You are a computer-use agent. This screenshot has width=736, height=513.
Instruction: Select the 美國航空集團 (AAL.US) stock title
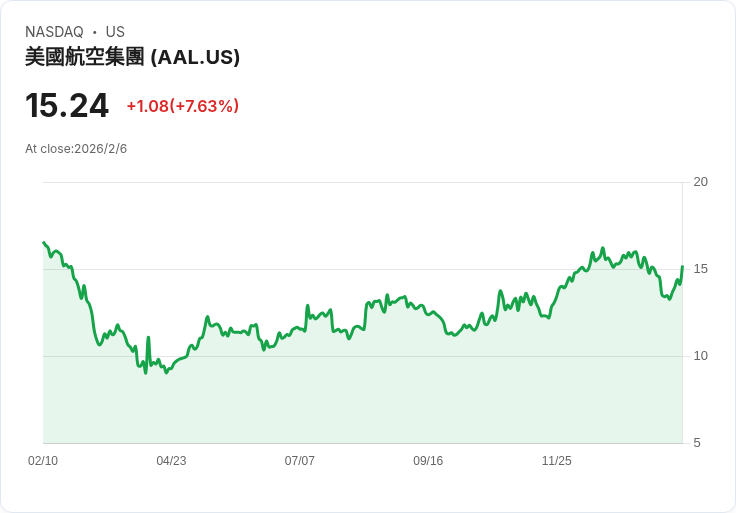click(132, 57)
